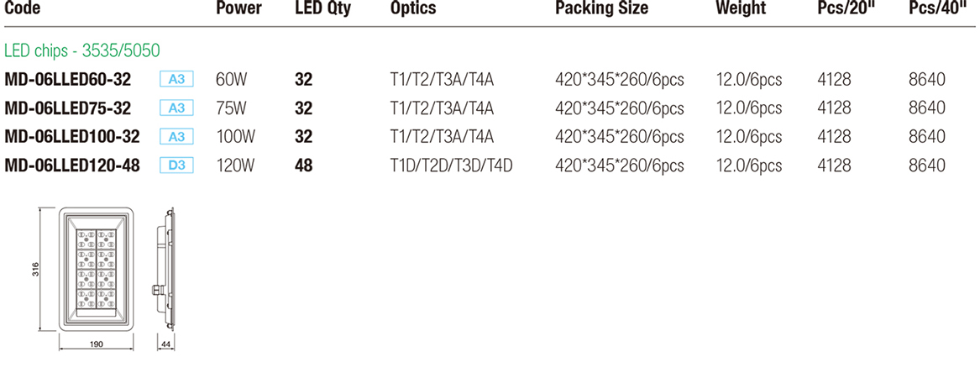The height and width of the screenshot is (373, 980).
Task: Click the A3 badge beside MD-06LLED60-32
Action: [x=177, y=79]
